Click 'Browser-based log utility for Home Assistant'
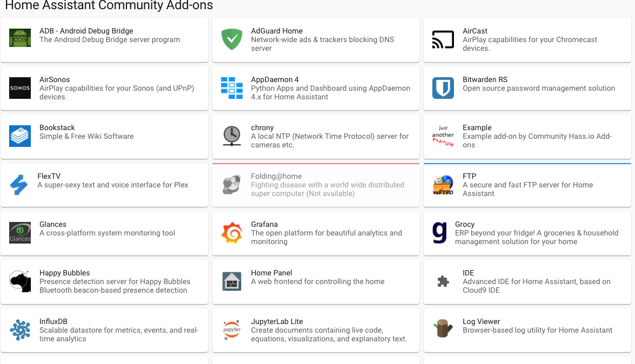 pyautogui.click(x=537, y=331)
